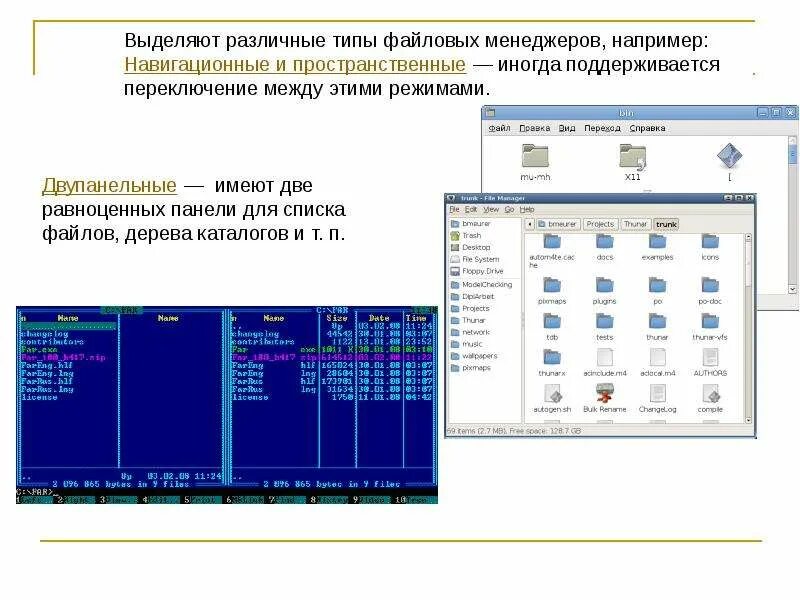800x600 pixels.
Task: Open the pixmaps folder in file grid
Action: point(552,286)
